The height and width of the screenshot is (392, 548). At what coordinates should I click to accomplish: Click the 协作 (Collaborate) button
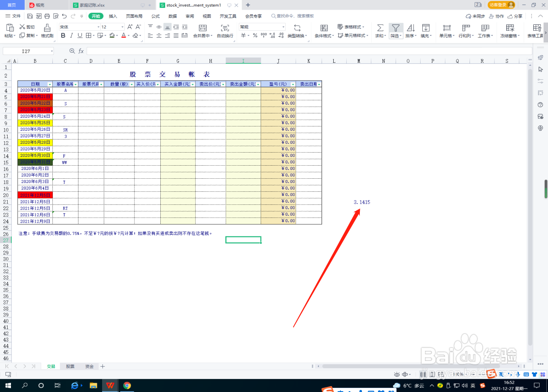(x=497, y=16)
